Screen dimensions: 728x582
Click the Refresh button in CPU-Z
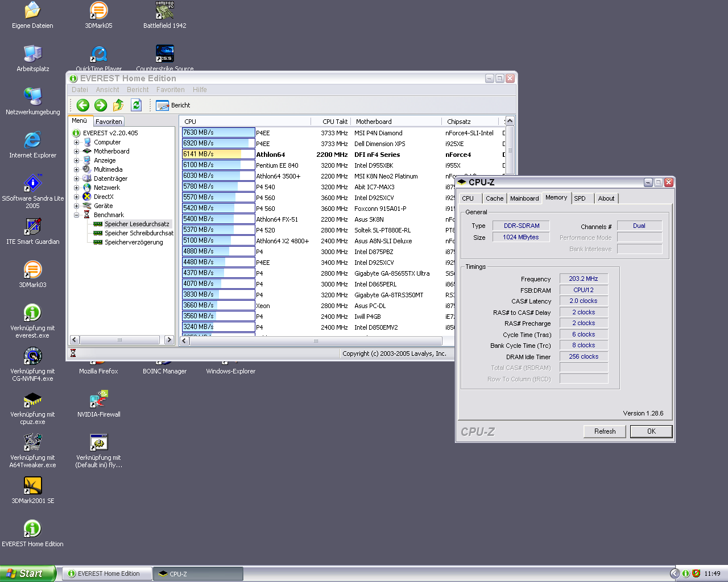[x=605, y=431]
